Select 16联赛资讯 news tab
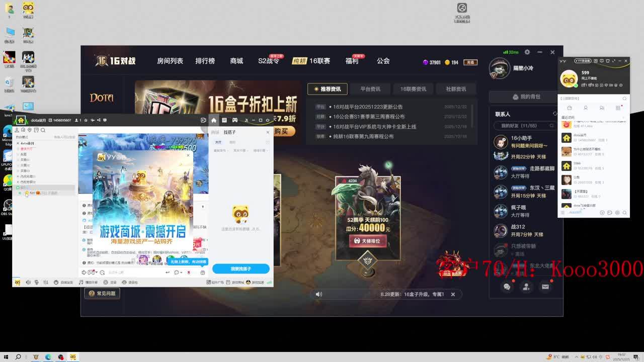 [x=413, y=89]
